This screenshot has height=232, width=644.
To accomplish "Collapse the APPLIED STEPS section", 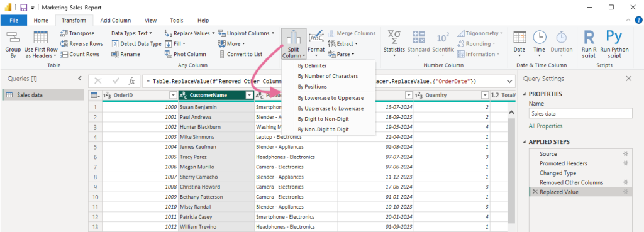I will click(x=525, y=143).
